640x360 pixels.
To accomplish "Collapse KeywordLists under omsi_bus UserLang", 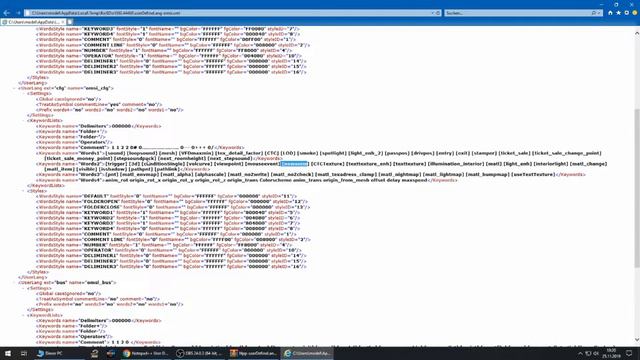I will tap(24, 315).
